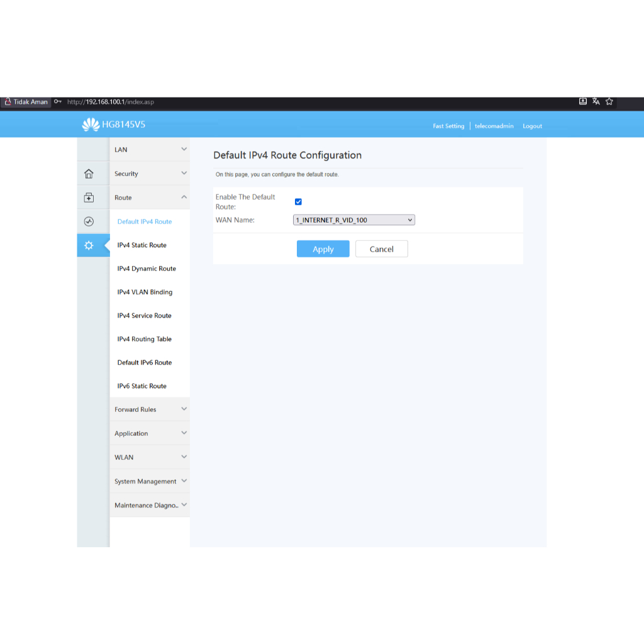The width and height of the screenshot is (644, 644).
Task: Select IPv4 Routing Table menu item
Action: tap(145, 339)
